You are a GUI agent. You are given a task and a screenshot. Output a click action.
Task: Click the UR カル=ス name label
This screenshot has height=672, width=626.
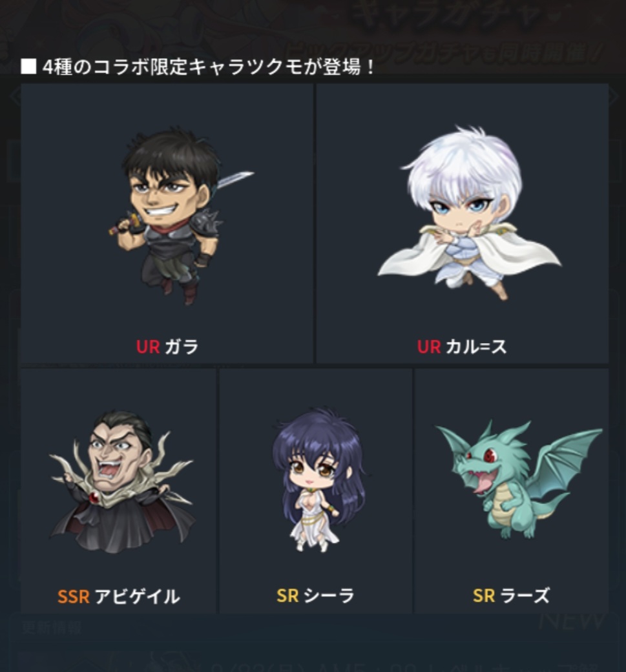pos(462,347)
